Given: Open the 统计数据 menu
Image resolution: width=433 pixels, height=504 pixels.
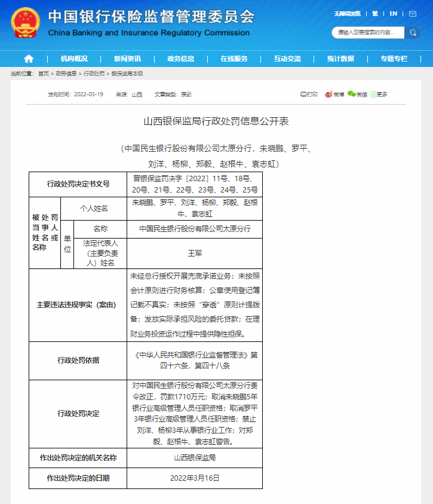Looking at the screenshot, I should [340, 59].
